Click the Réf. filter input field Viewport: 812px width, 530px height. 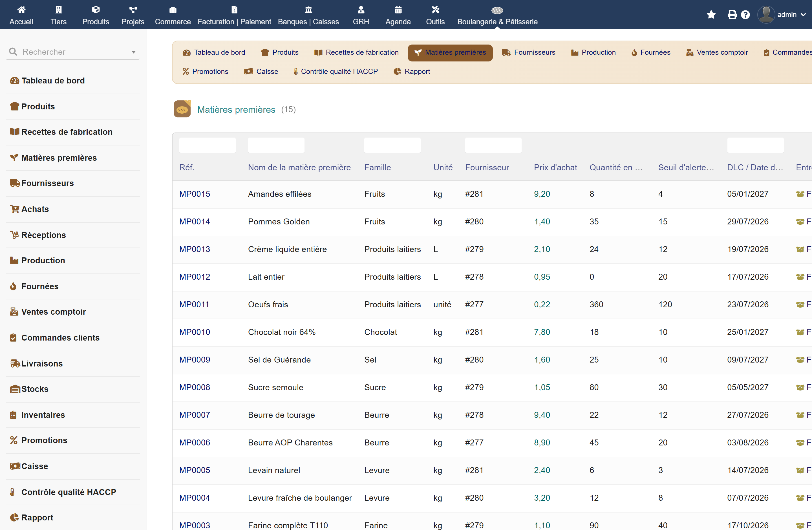[x=208, y=145]
